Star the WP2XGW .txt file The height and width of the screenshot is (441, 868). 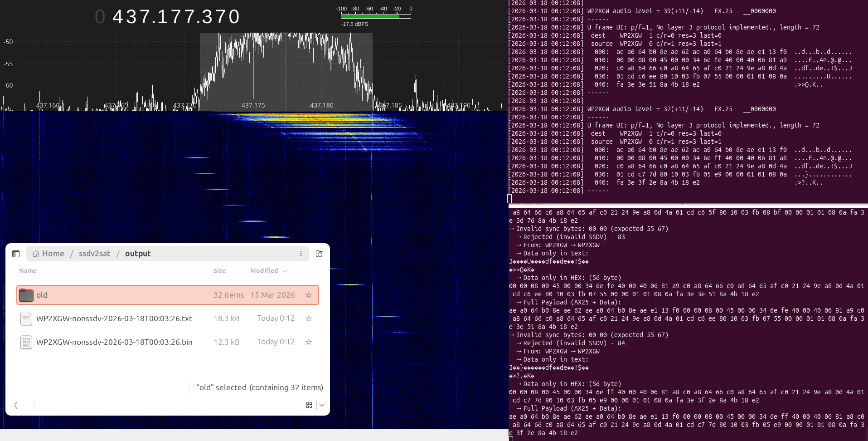click(309, 318)
